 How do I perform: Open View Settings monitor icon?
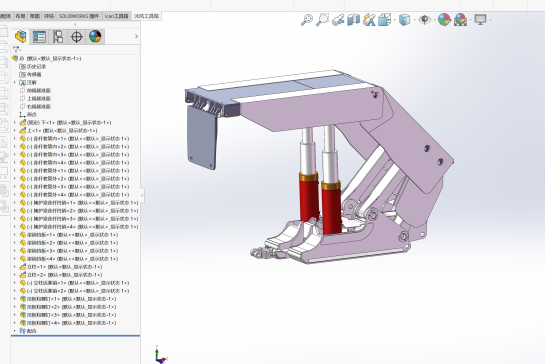click(480, 20)
